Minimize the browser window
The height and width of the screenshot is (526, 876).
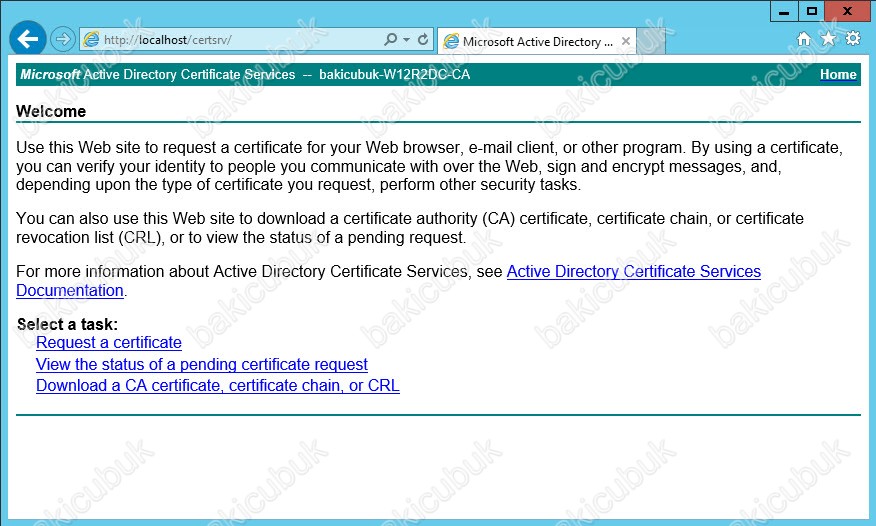[784, 11]
